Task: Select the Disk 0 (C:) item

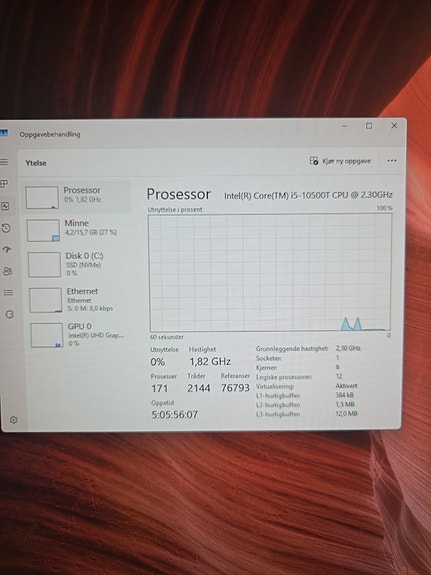Action: point(78,264)
